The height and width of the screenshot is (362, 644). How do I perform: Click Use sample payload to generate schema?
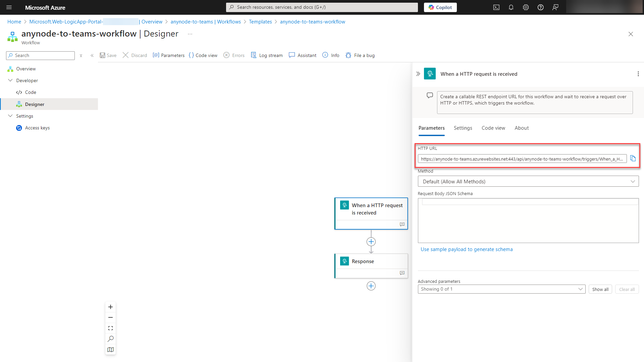467,249
